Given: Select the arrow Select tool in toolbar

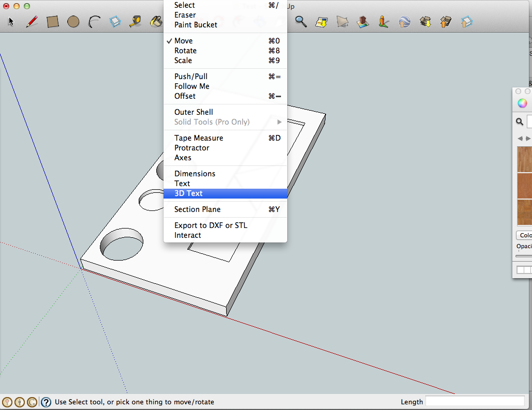Looking at the screenshot, I should (10, 22).
